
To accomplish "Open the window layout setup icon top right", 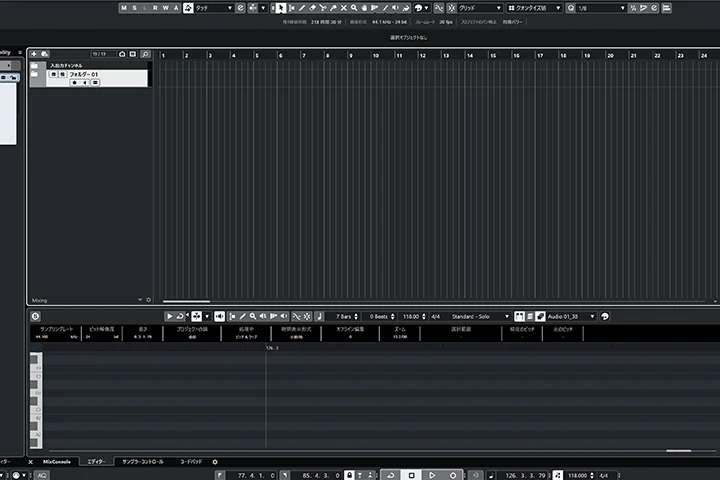I will (666, 8).
